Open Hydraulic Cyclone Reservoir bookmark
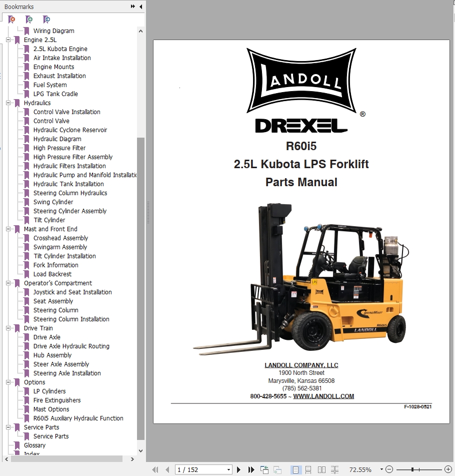This screenshot has height=476, width=455. click(x=70, y=130)
